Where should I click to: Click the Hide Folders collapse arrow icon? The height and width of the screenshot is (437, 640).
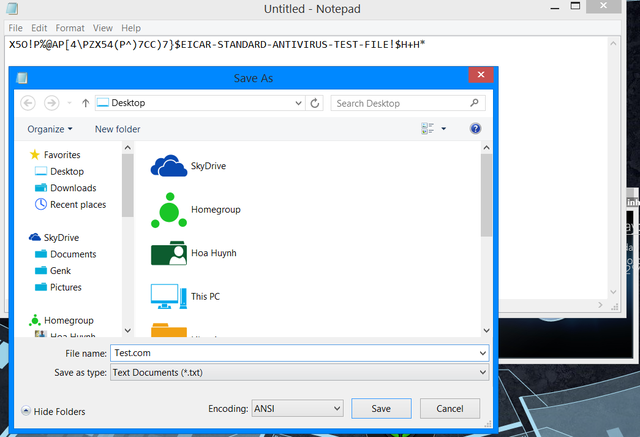coord(26,410)
